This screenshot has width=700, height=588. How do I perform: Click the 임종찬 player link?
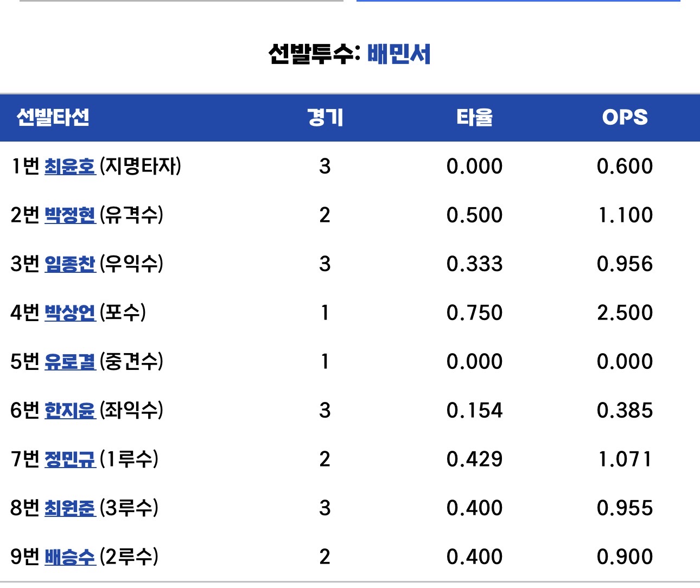point(69,264)
